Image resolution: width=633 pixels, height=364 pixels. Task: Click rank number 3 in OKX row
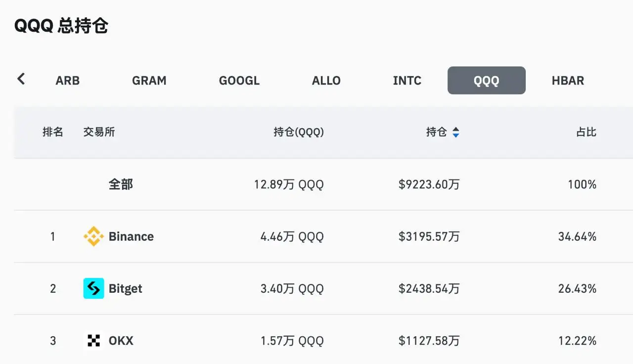[53, 341]
